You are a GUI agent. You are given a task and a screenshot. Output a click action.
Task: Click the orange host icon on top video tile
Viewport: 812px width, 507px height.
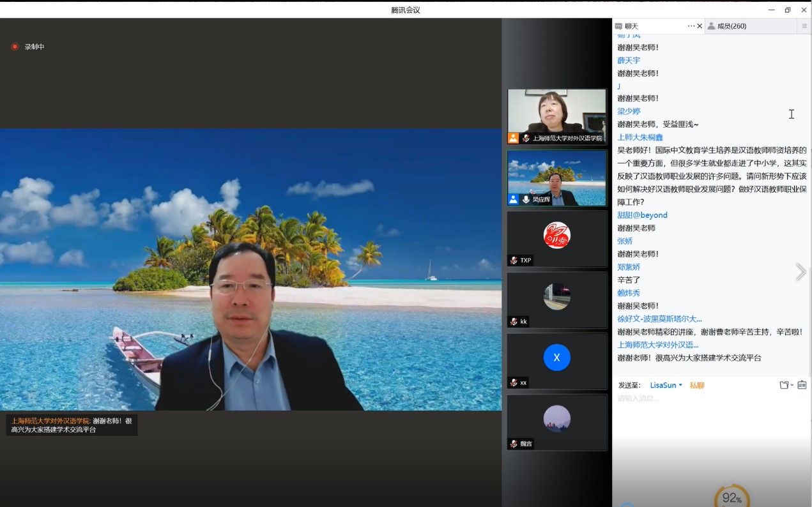[513, 138]
